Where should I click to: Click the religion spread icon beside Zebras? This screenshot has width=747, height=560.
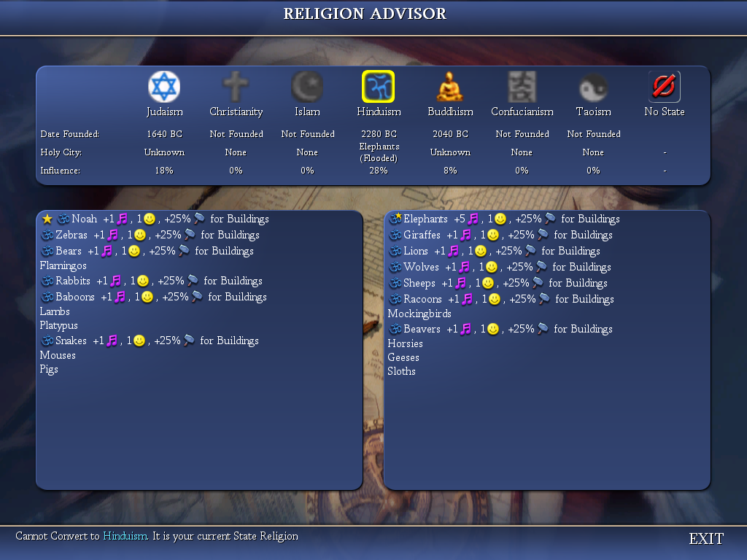tap(47, 235)
